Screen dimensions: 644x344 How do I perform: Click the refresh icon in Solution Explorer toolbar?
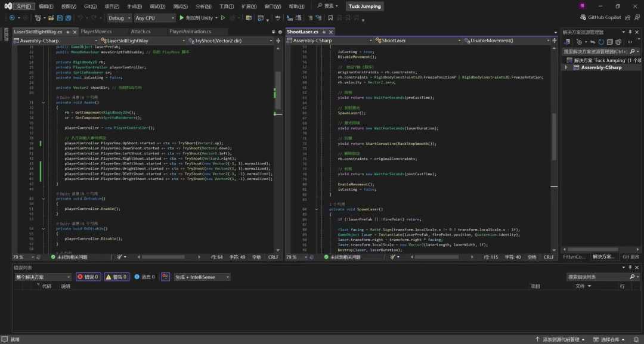601,42
